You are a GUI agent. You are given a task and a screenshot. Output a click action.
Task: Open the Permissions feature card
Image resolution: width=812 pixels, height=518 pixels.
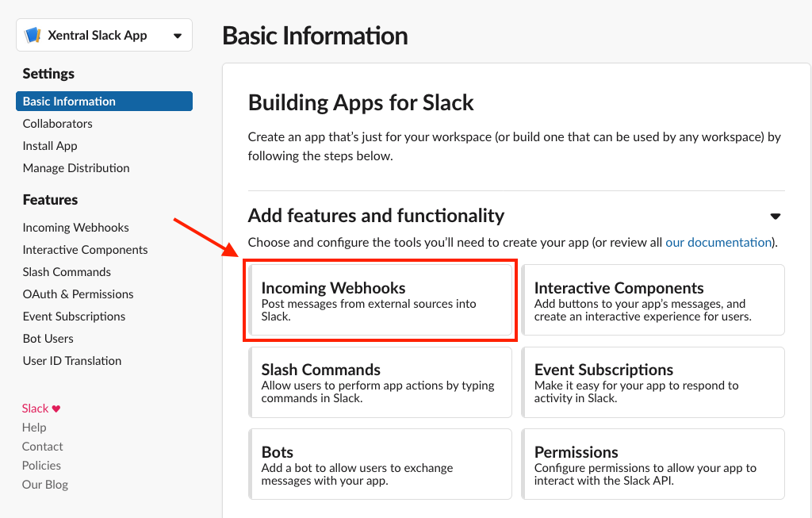(653, 464)
